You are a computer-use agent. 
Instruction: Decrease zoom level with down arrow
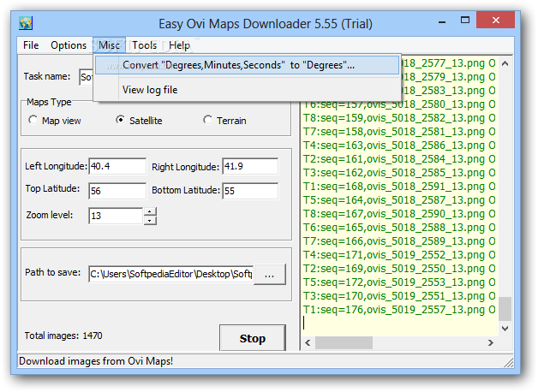click(x=150, y=220)
